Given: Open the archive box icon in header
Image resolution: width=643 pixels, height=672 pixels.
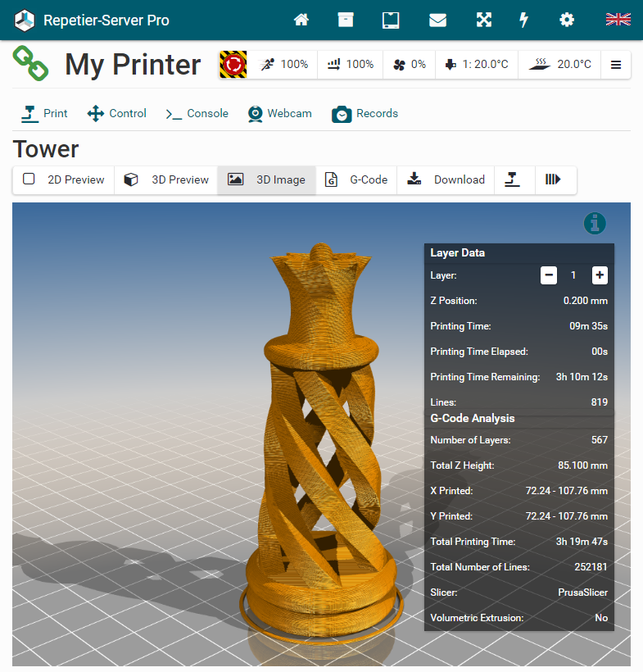Looking at the screenshot, I should 346,20.
